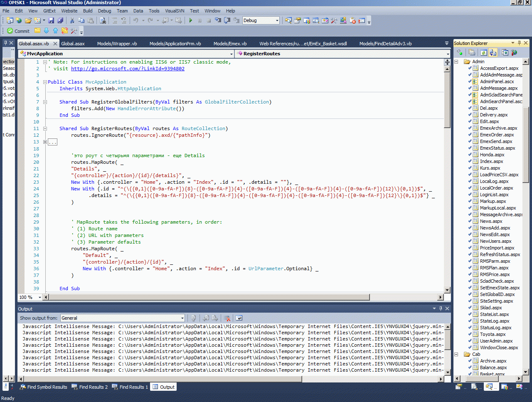
Task: Close the Global.asax.vb tab
Action: [55, 43]
